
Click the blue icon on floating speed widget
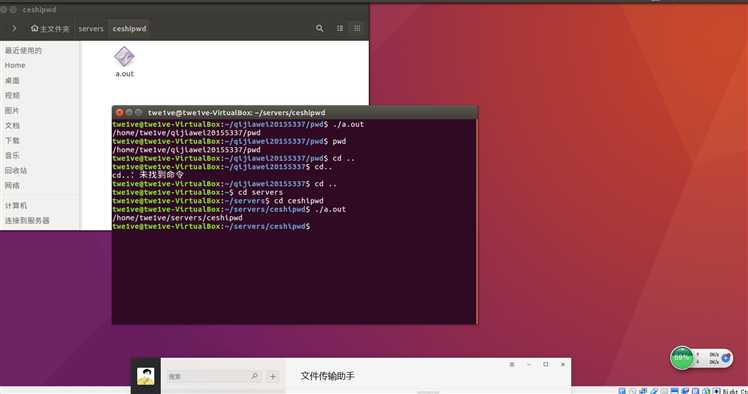pos(726,358)
